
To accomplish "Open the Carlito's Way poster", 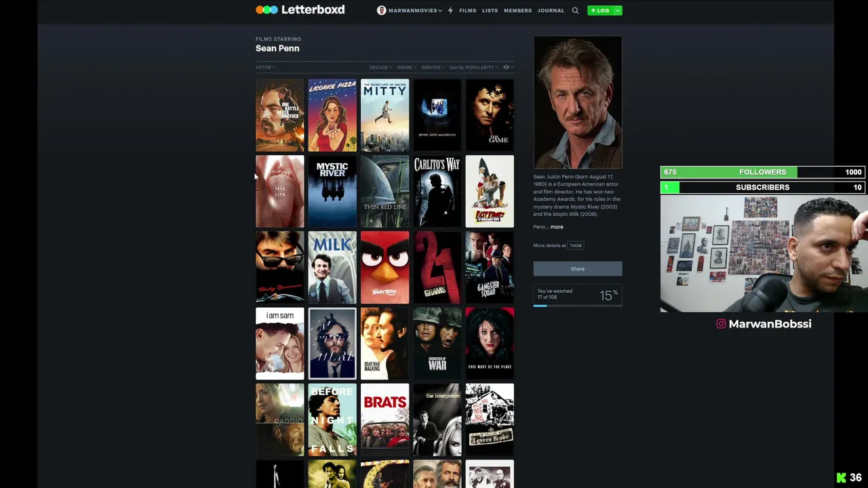I will tap(437, 191).
